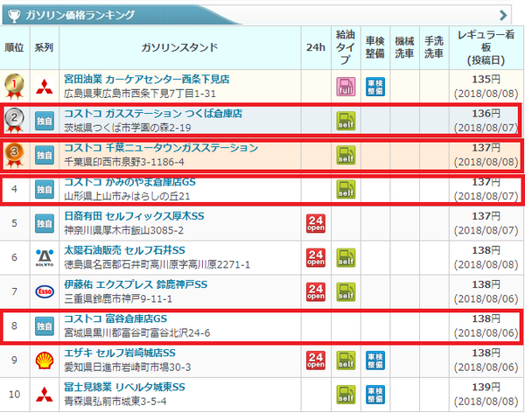Open エザキ セルフ岩崎城店SS link
The height and width of the screenshot is (420, 525).
click(x=120, y=353)
